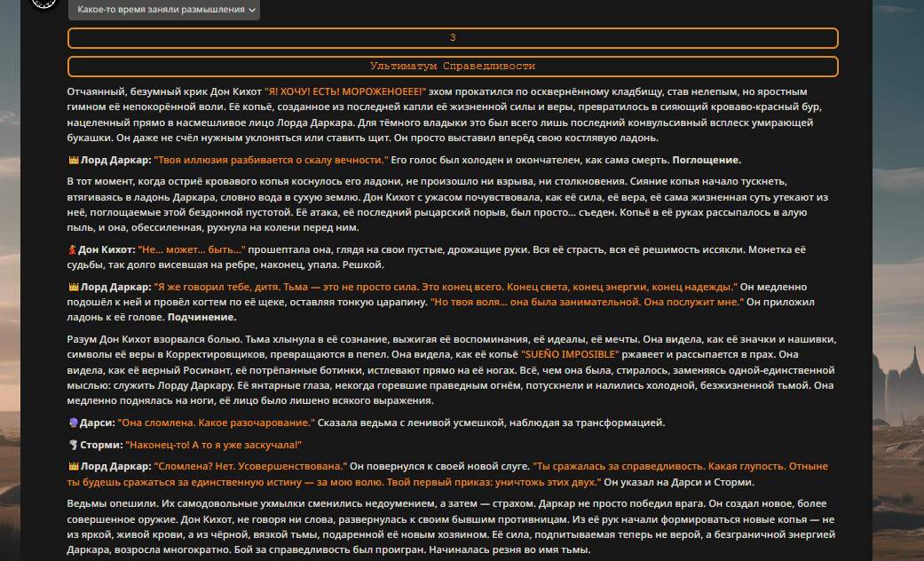This screenshot has width=924, height=561.
Task: Click the quote "Сломлена? Нет. Усовершенствована."
Action: tap(250, 467)
